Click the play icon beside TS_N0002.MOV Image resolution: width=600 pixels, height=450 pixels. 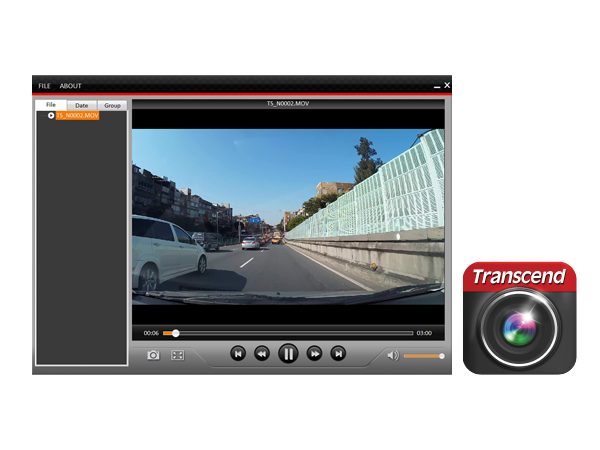(51, 115)
